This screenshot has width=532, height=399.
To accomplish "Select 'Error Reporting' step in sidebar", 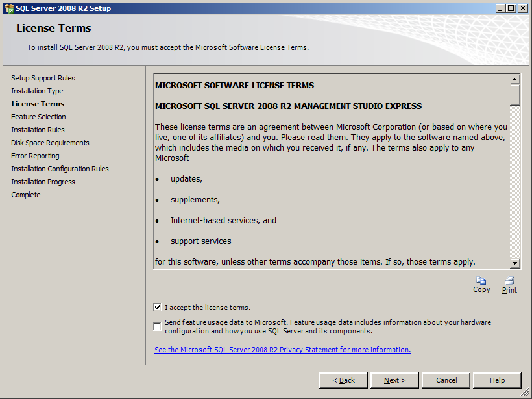I will [x=35, y=156].
